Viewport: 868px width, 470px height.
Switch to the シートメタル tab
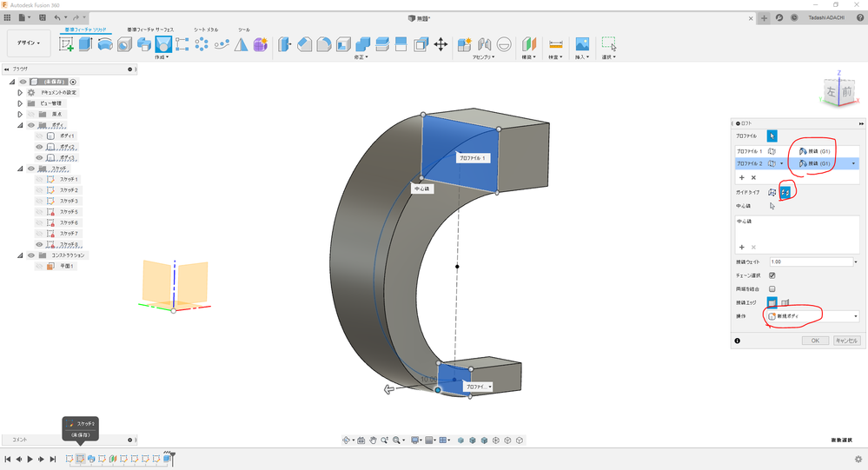click(207, 30)
